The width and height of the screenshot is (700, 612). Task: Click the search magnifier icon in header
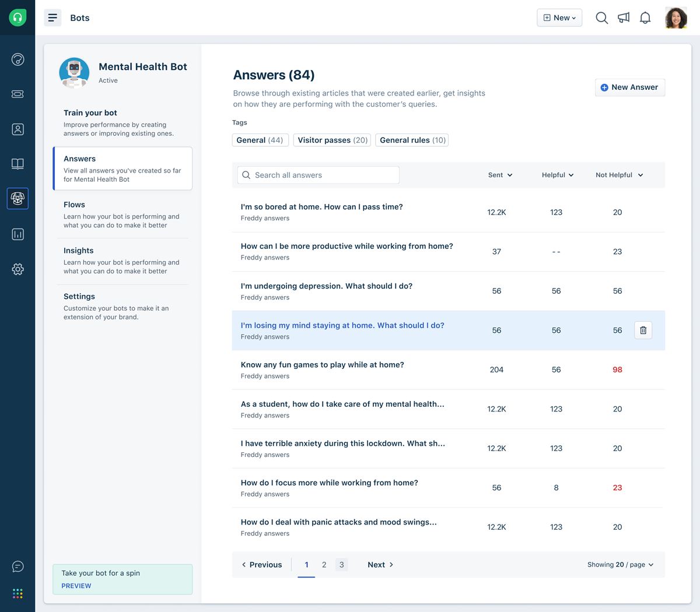point(601,18)
